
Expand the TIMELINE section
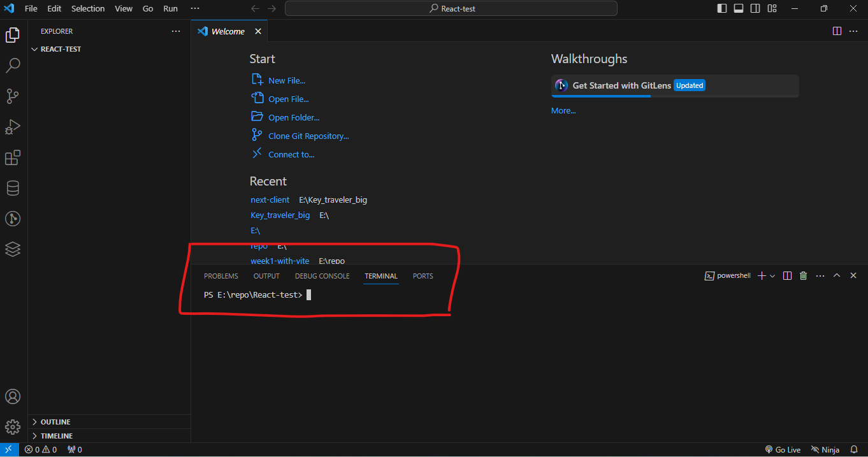(x=109, y=436)
